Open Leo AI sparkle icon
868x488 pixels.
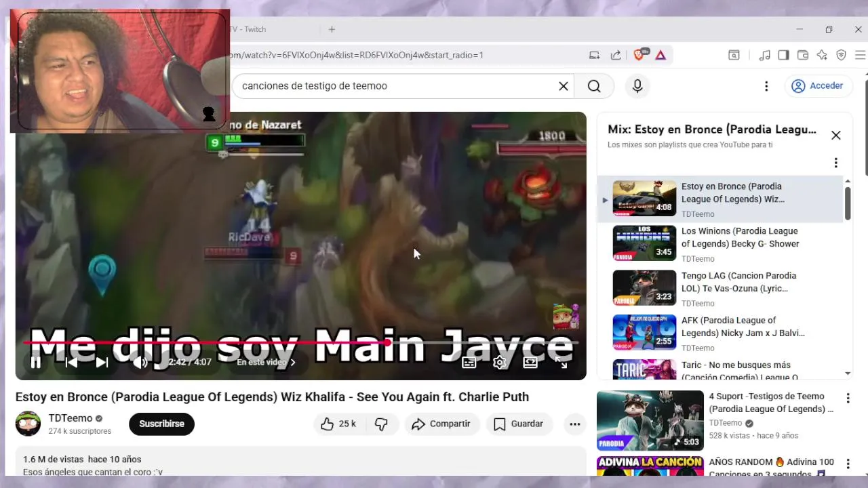coord(822,55)
